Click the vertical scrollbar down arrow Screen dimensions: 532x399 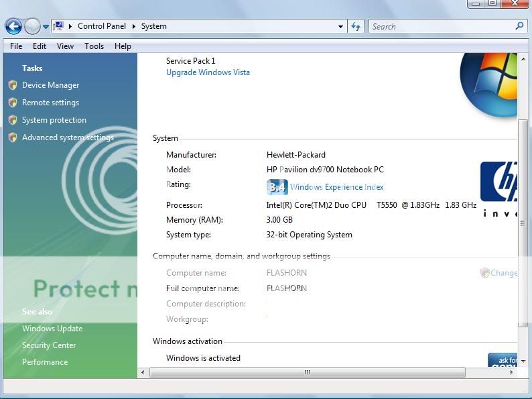click(x=523, y=361)
